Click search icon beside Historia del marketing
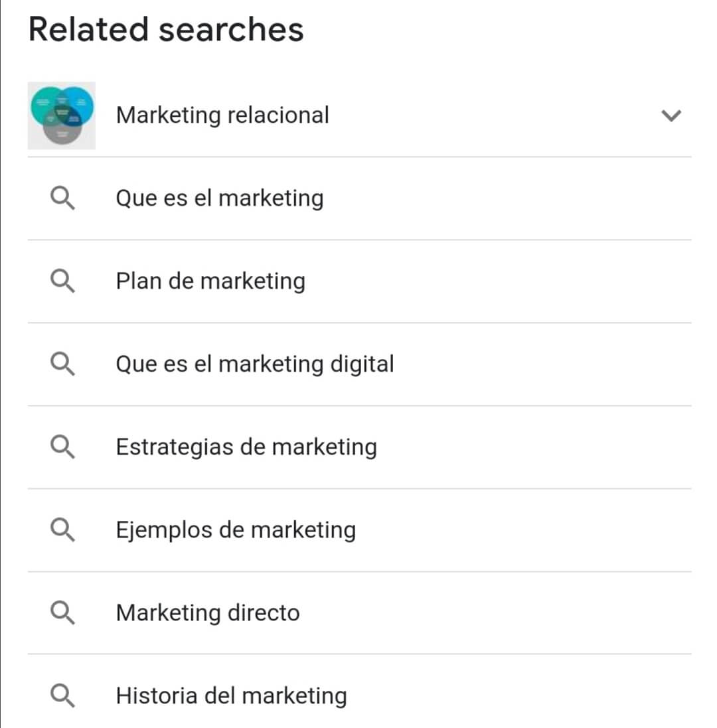The image size is (717, 728). [62, 695]
